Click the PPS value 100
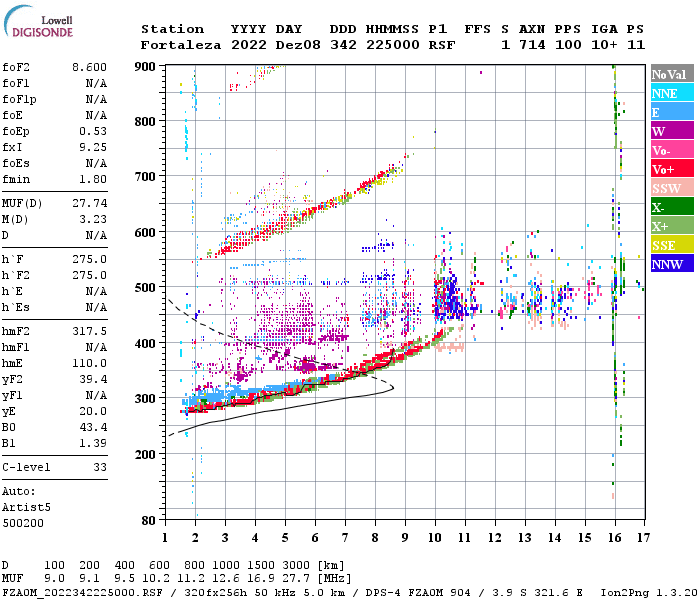Screen dimensions: 700x600 click(568, 45)
